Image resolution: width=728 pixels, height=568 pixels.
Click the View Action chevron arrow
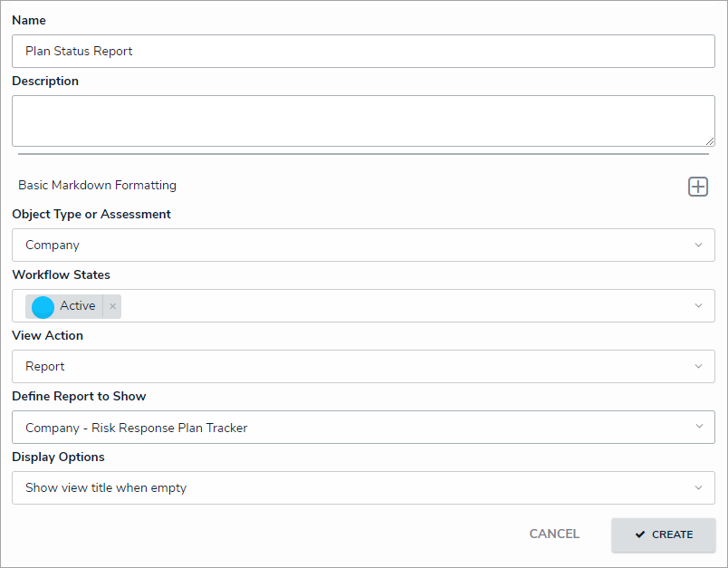[698, 367]
